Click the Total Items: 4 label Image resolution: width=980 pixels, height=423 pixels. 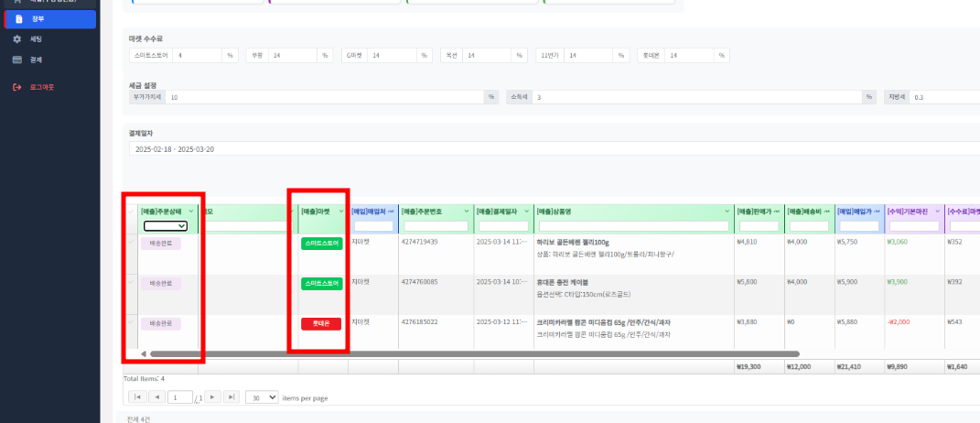point(144,378)
